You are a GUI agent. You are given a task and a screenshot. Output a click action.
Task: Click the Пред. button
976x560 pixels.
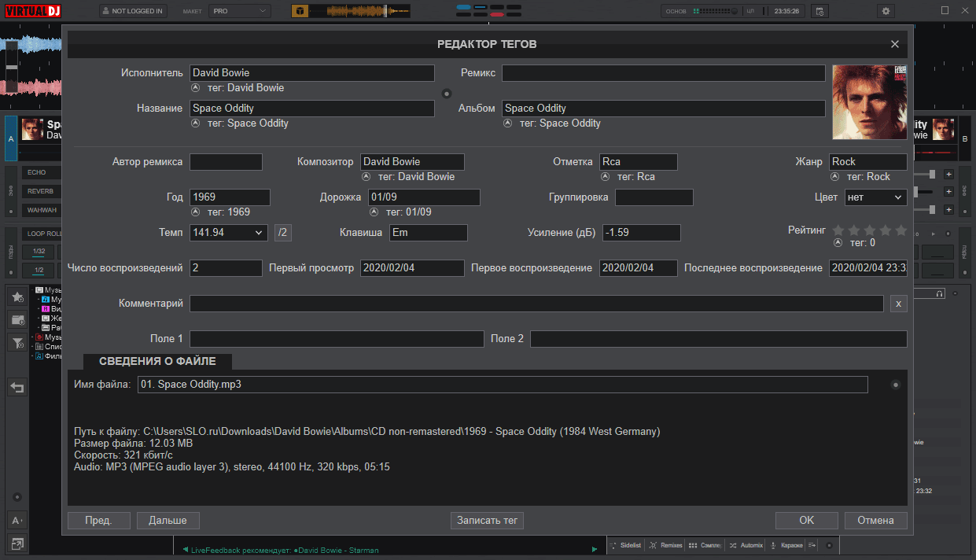(x=98, y=520)
